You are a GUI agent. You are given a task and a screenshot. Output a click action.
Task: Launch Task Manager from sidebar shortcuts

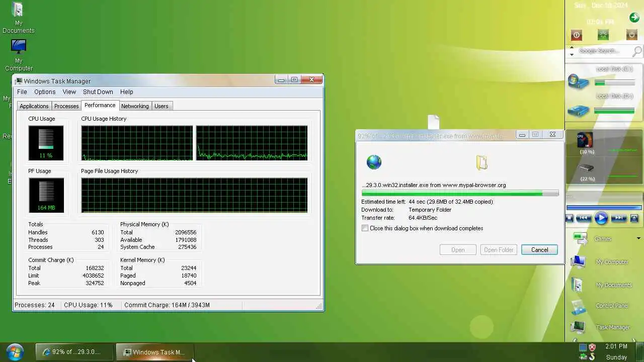pyautogui.click(x=578, y=327)
